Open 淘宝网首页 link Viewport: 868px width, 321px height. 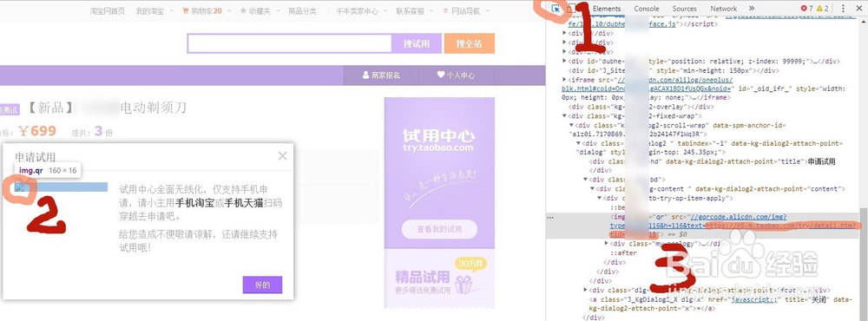click(x=108, y=10)
